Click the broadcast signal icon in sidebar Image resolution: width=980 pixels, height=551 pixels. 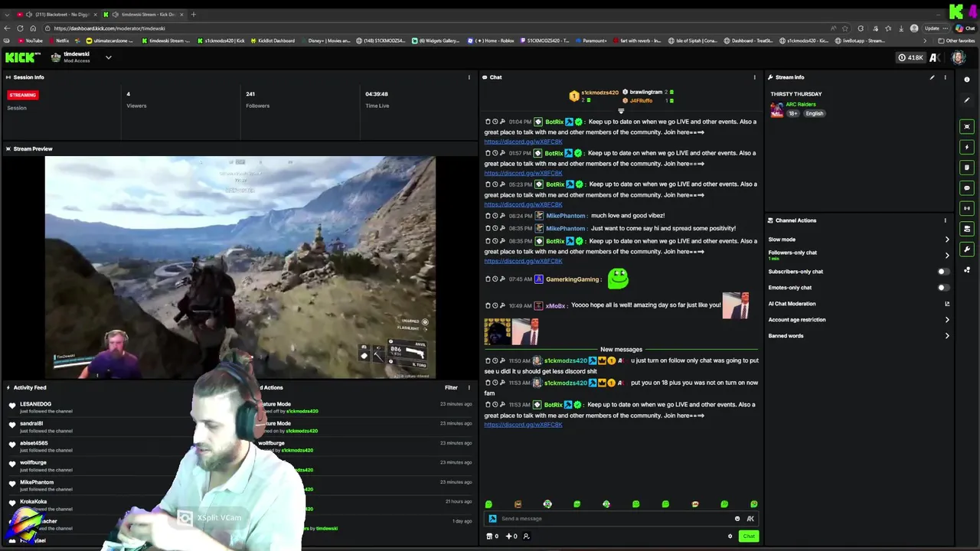967,208
